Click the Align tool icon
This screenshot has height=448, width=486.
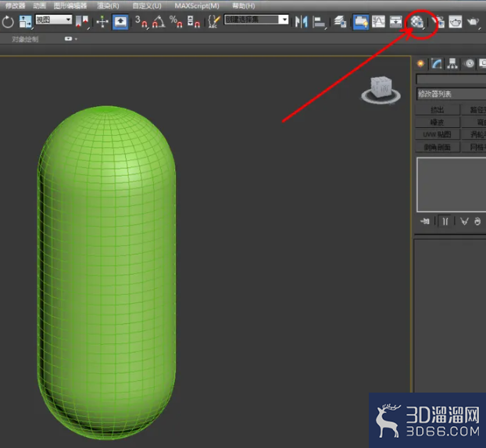pyautogui.click(x=320, y=22)
